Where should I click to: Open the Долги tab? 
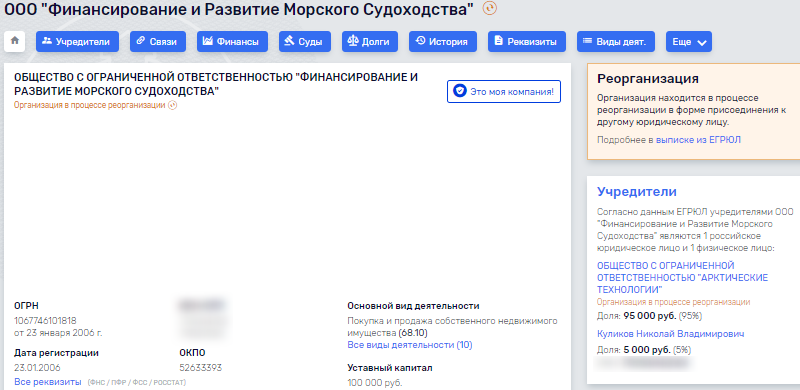[x=369, y=42]
